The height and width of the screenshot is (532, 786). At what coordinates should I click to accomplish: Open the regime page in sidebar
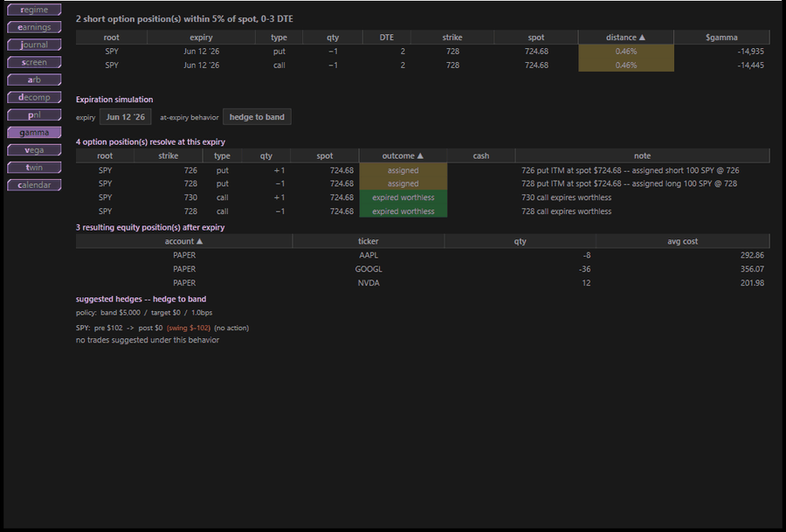pos(34,10)
